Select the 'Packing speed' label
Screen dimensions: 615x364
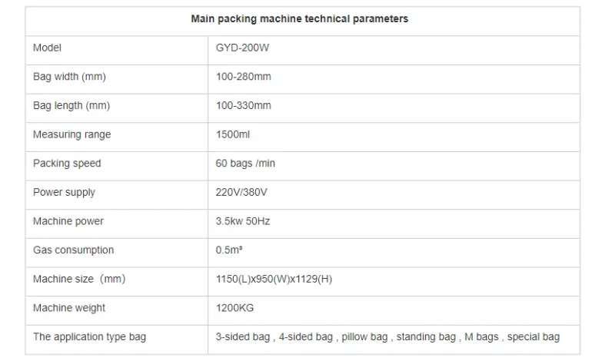point(67,164)
